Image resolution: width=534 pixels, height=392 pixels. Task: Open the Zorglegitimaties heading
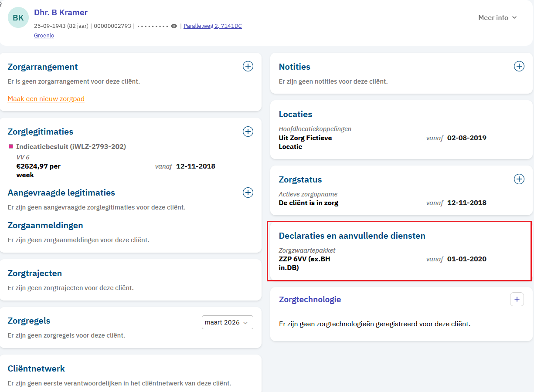point(41,132)
